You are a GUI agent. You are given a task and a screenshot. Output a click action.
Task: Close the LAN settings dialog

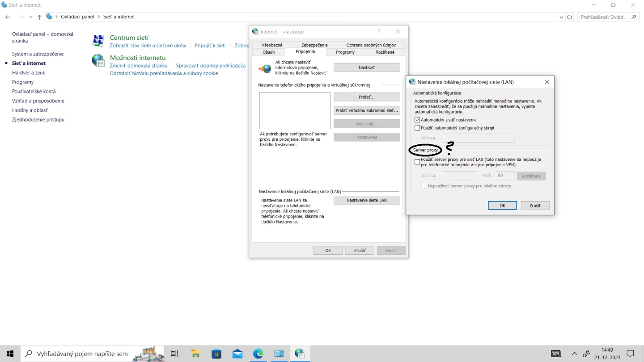coord(547,82)
